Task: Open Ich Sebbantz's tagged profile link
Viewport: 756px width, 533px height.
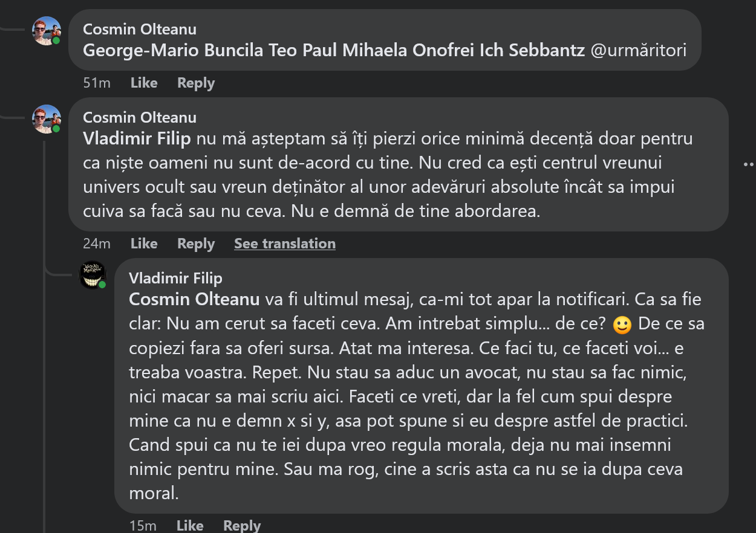Action: tap(524, 50)
